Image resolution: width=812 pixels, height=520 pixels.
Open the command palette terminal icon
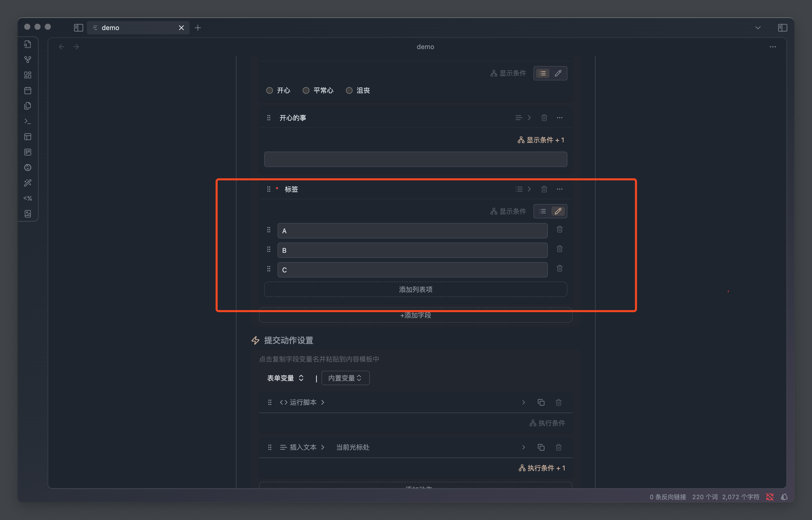coord(28,121)
